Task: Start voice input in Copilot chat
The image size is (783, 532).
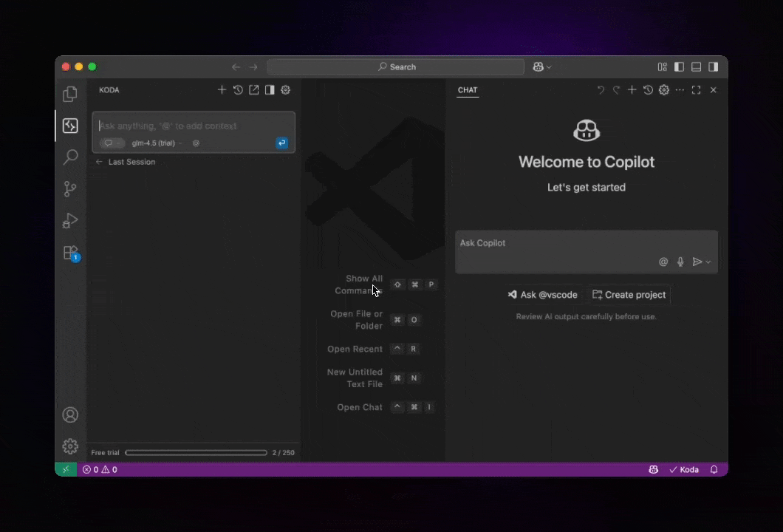Action: [x=680, y=262]
